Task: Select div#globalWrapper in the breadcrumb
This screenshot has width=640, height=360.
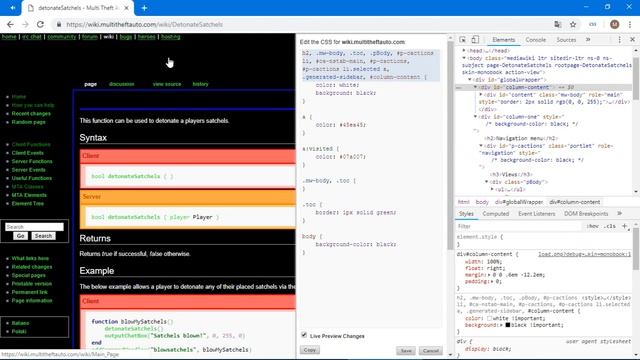Action: pos(519,202)
